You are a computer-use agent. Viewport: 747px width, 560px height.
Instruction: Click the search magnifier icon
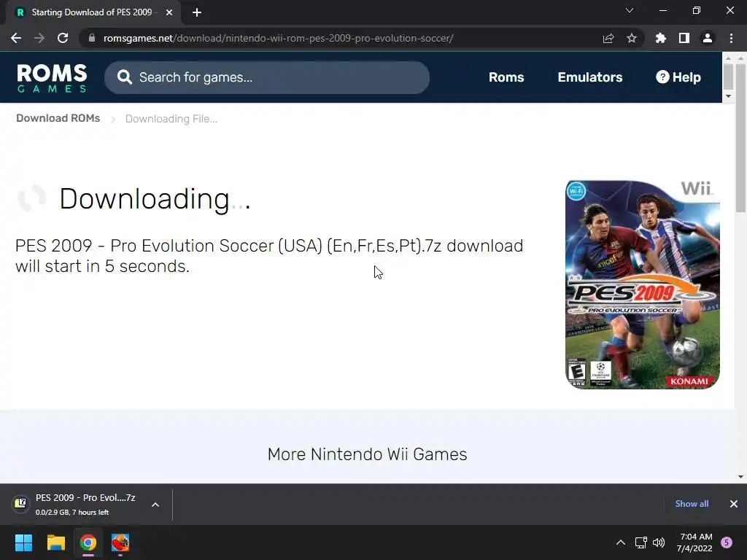124,77
